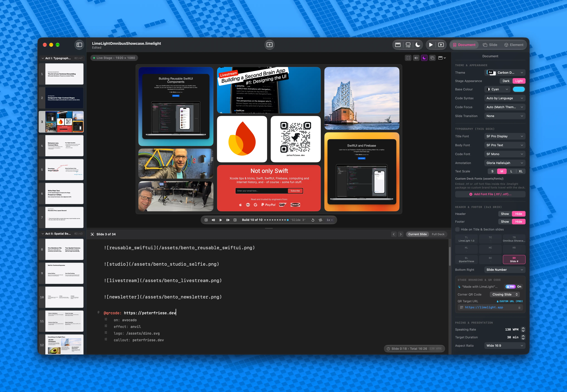The width and height of the screenshot is (567, 392).
Task: Select the BR Slide # footer grid cell
Action: point(514,260)
